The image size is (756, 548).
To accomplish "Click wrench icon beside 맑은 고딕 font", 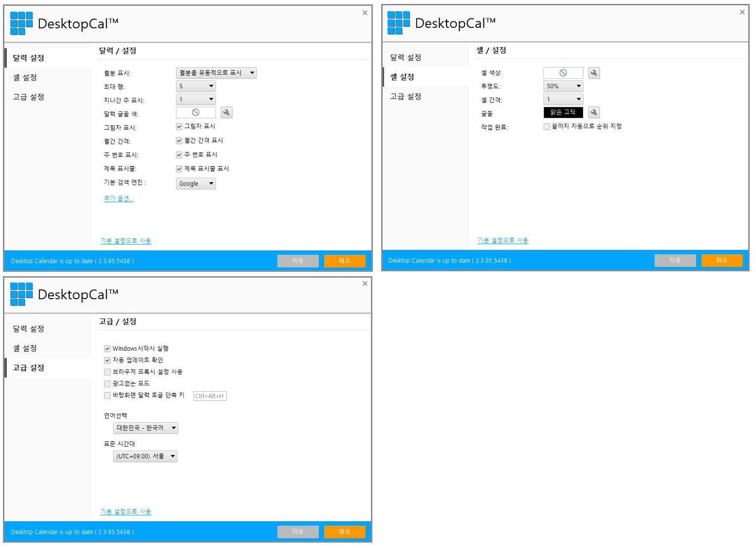I will (x=594, y=113).
